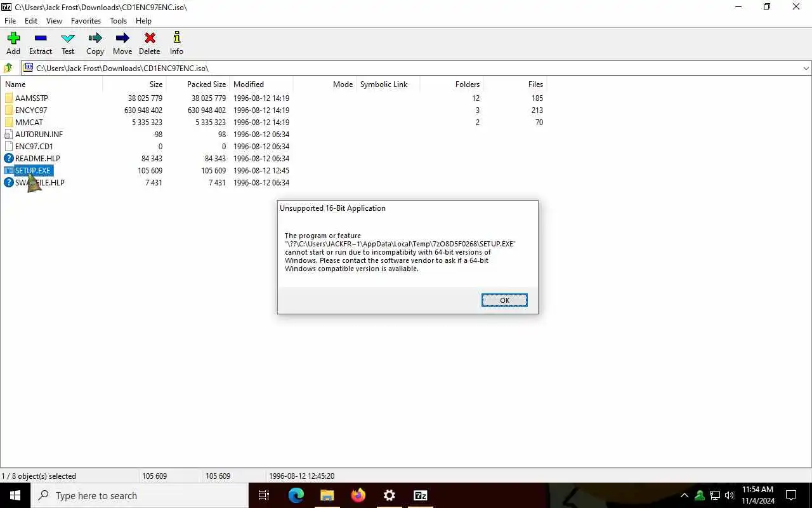Select the ENCYC97 folder icon
This screenshot has width=812, height=508.
[9, 110]
